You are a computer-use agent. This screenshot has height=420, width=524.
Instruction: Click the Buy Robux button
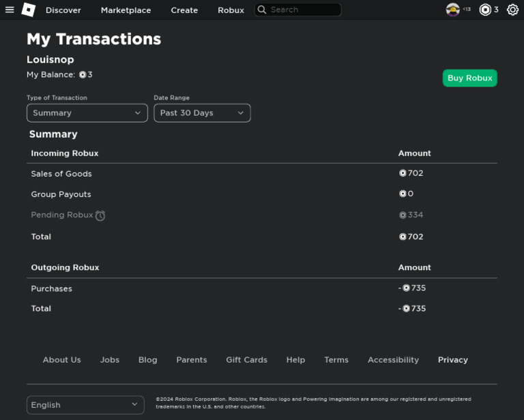pos(470,78)
